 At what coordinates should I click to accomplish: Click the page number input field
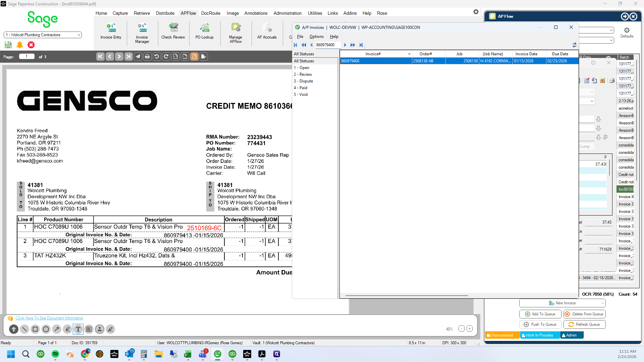click(26, 56)
